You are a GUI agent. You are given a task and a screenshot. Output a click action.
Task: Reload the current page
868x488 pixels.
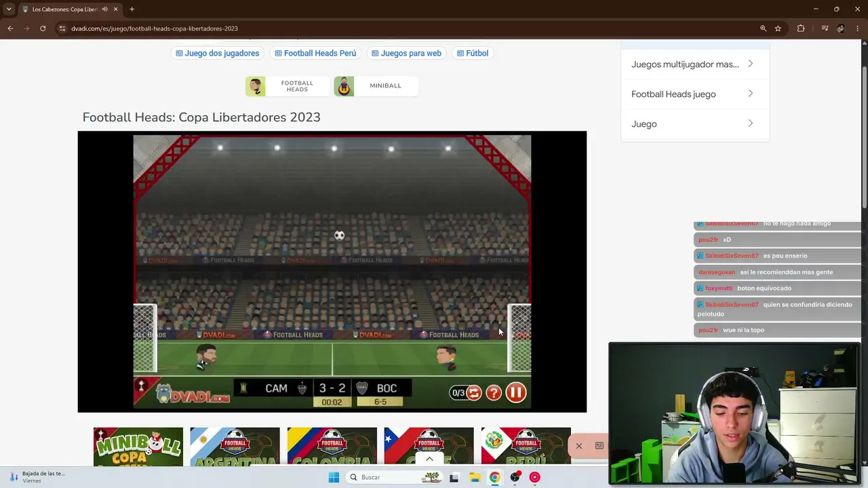43,28
